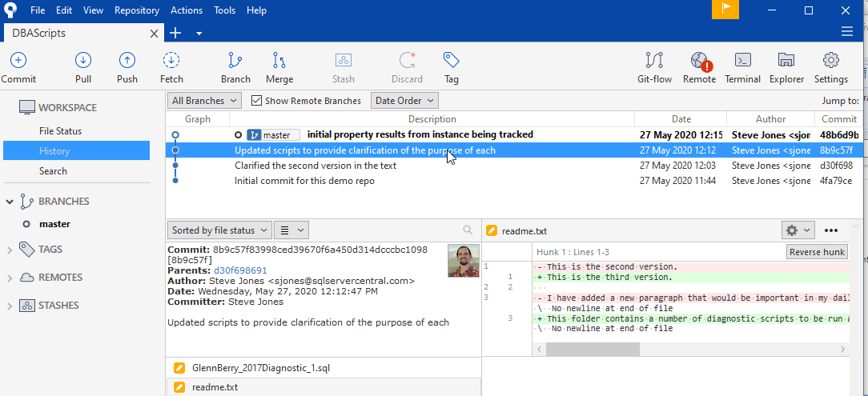This screenshot has width=868, height=396.
Task: Toggle Show Remote Branches checkbox
Action: [x=257, y=101]
